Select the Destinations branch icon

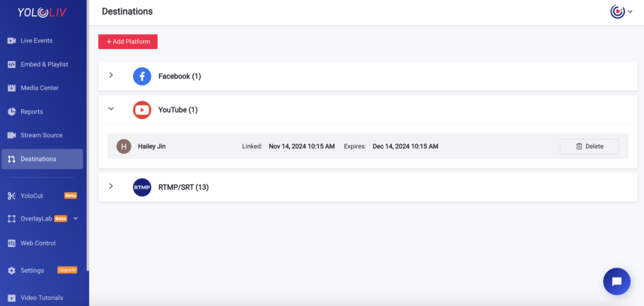pos(11,159)
